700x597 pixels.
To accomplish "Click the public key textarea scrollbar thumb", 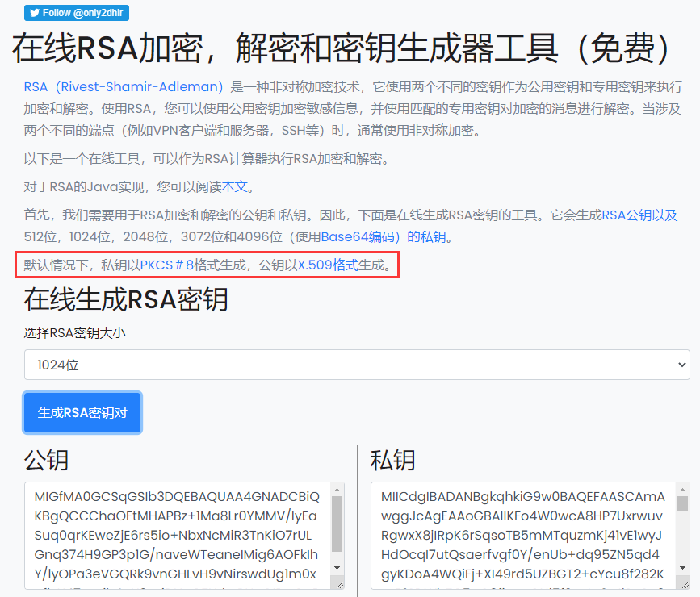I will tap(337, 524).
